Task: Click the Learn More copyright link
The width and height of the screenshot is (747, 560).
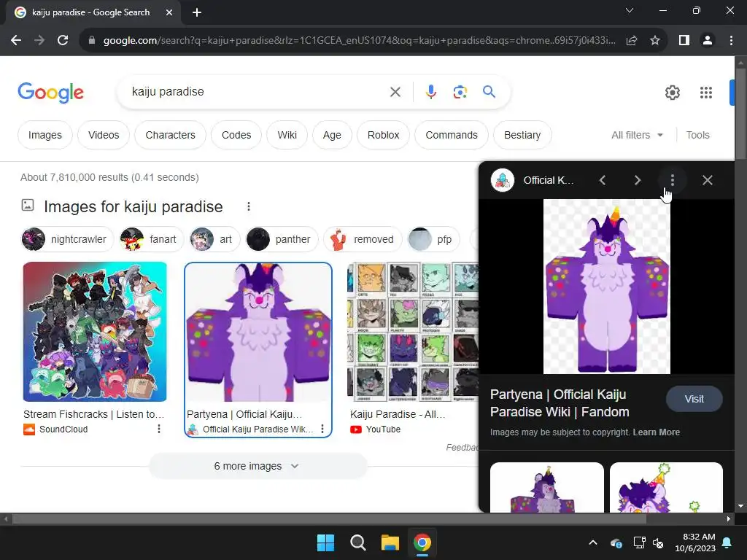Action: click(x=656, y=432)
